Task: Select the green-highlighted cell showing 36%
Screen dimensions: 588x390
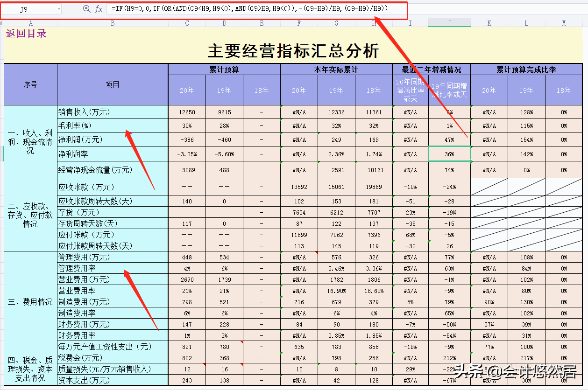Action: [x=449, y=154]
